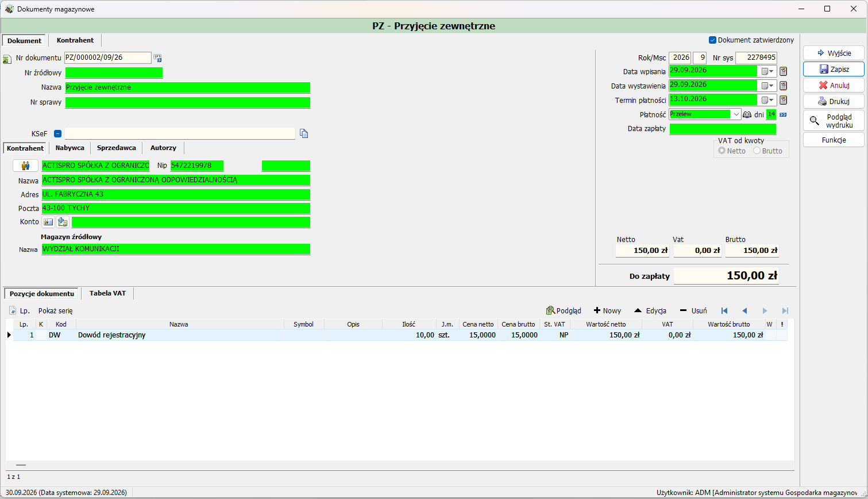Viewport: 868px width, 499px height.
Task: Click the add account icon beside Konto
Action: [x=63, y=222]
